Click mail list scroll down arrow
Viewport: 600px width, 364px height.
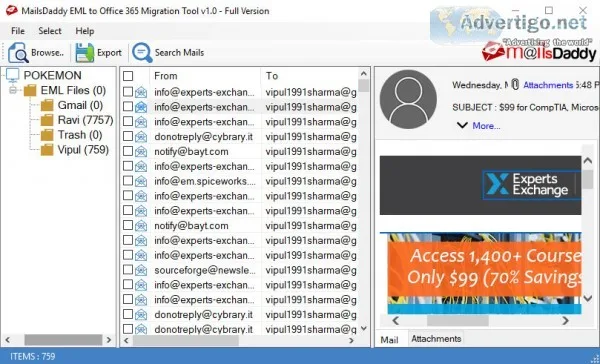[x=364, y=328]
